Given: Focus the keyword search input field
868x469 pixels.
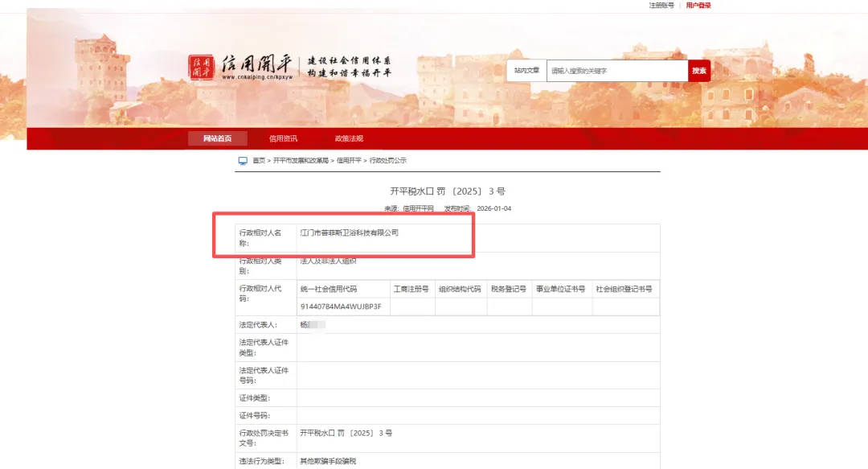Looking at the screenshot, I should tap(617, 71).
